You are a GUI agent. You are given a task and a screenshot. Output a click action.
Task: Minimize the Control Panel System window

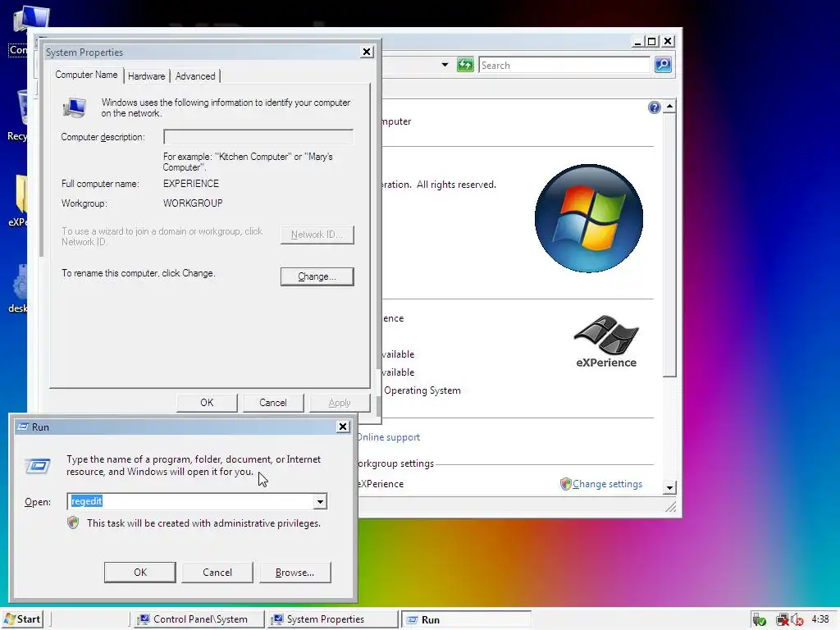pos(637,41)
